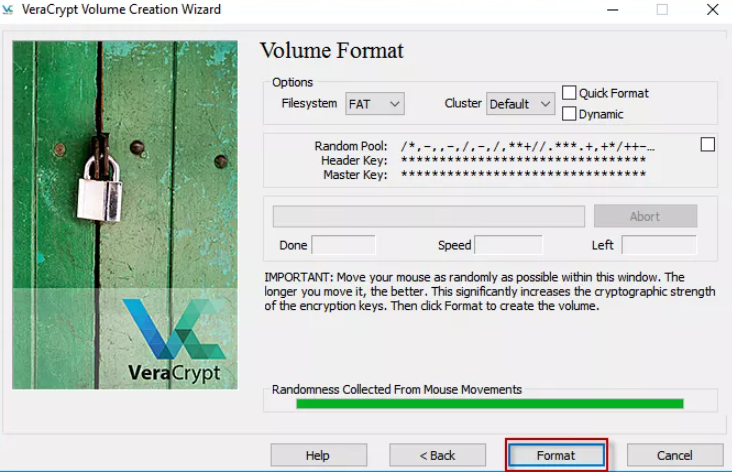Open the Filesystem FAT dropdown

click(375, 104)
